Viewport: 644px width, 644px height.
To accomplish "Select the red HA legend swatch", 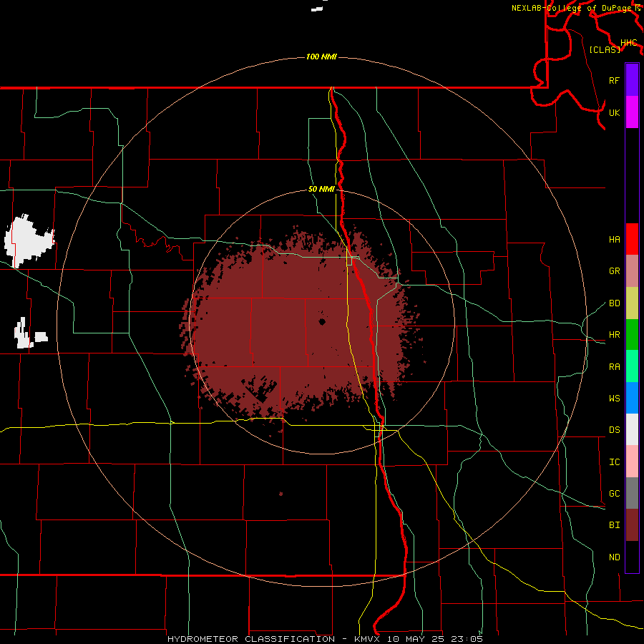I will coord(632,239).
